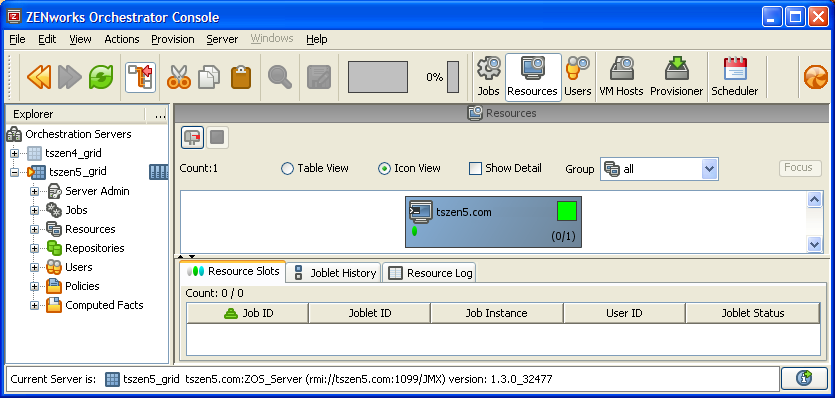Screen dimensions: 835x398
Task: Click the clipboard paste icon
Action: click(x=241, y=77)
